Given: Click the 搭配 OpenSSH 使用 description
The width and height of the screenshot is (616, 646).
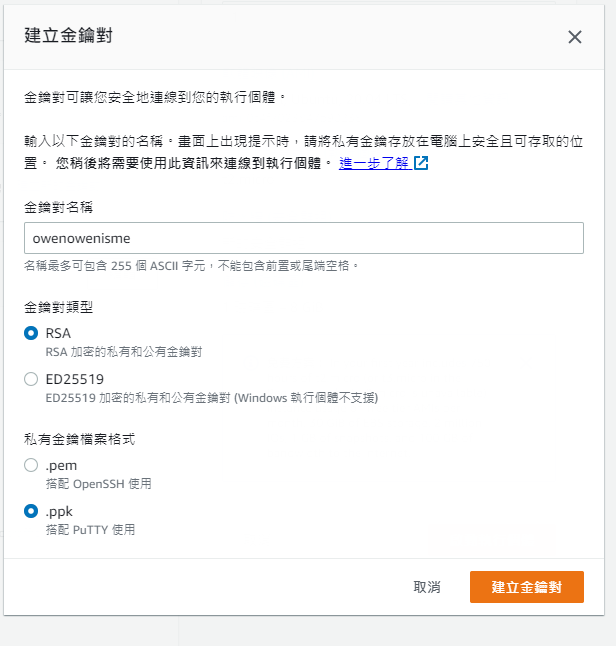Looking at the screenshot, I should 98,484.
